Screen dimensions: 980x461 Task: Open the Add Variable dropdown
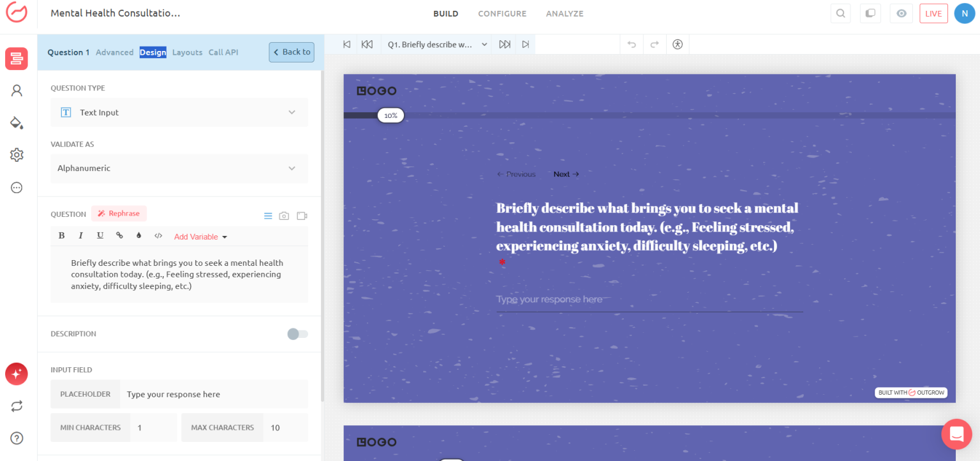click(x=200, y=237)
